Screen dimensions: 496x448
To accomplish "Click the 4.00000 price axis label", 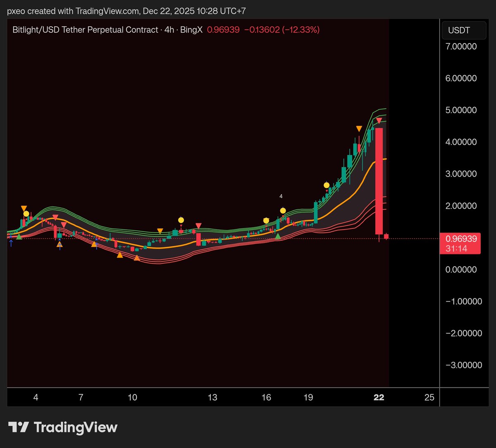I will (x=461, y=142).
